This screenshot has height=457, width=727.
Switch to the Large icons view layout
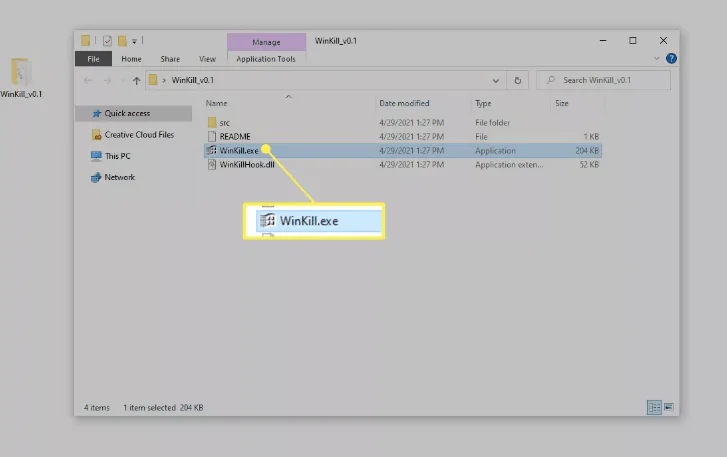pos(669,407)
